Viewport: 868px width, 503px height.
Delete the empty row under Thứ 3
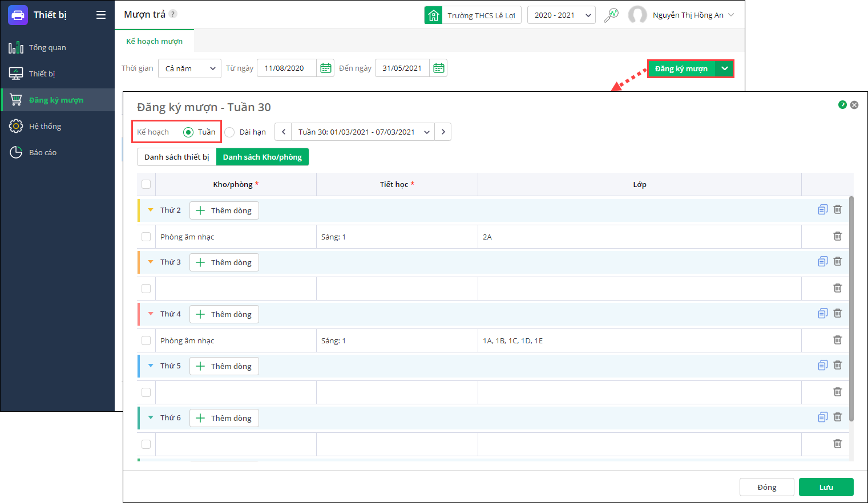838,288
